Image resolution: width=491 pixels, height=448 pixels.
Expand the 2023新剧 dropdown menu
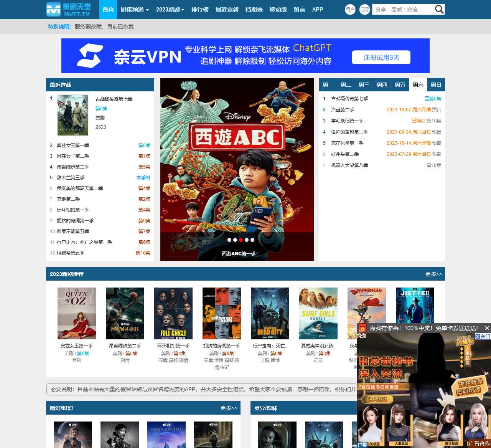coord(170,10)
